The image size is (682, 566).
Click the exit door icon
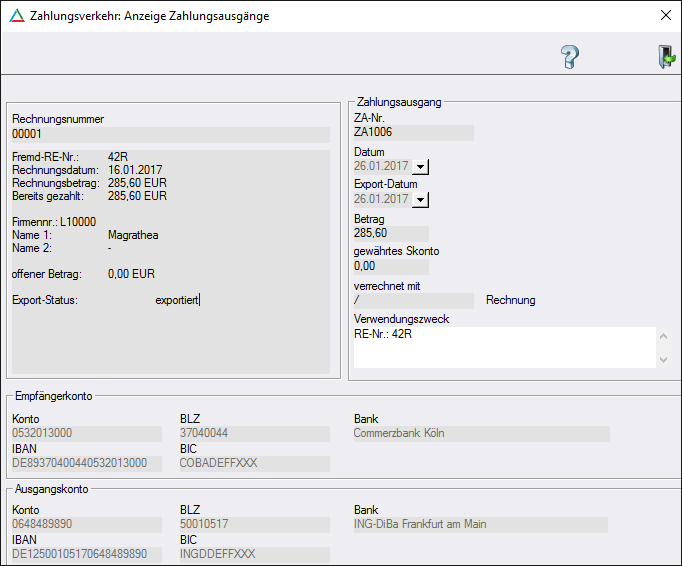(x=666, y=57)
